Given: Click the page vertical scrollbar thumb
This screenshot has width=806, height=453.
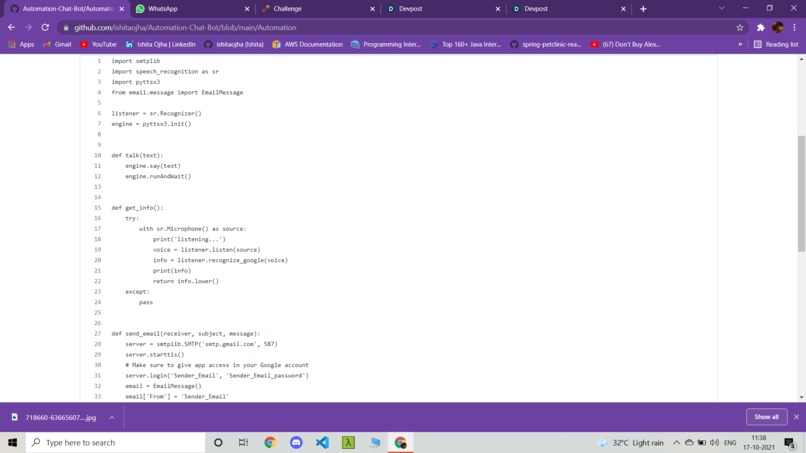Looking at the screenshot, I should (801, 193).
